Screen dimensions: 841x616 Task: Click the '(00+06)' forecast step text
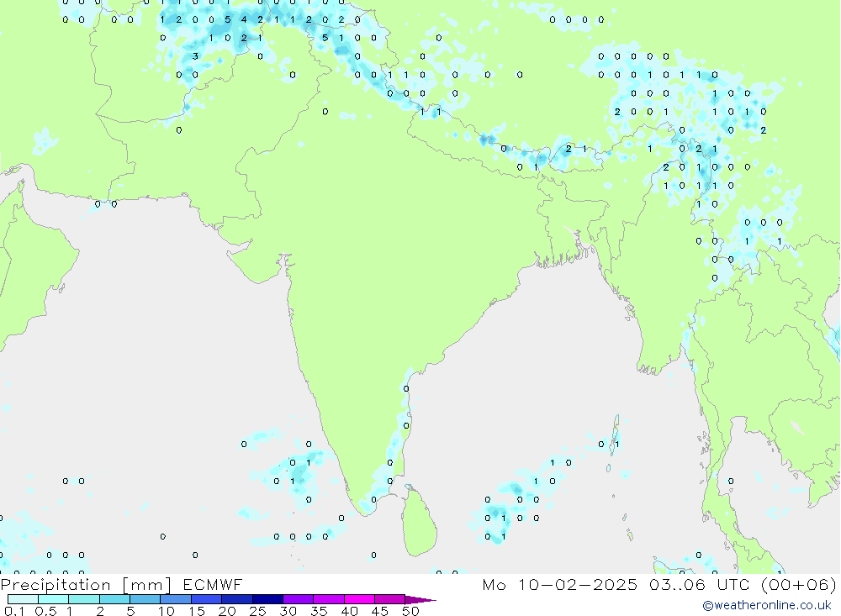[799, 585]
